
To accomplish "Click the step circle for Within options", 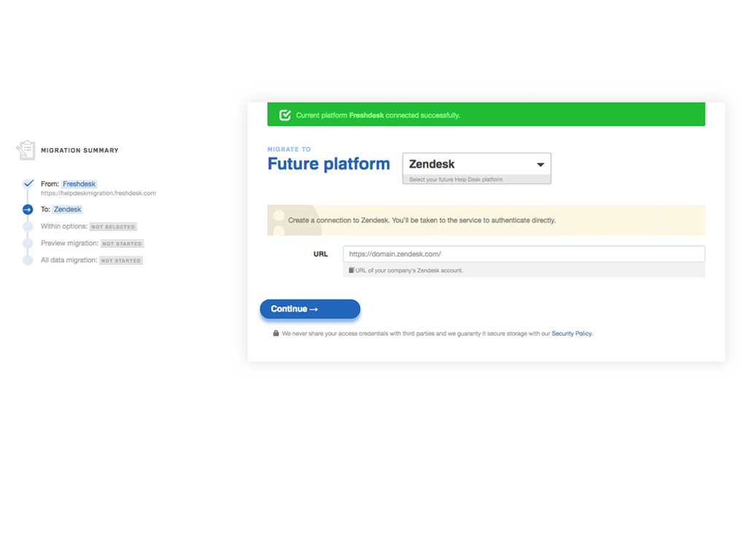I will [28, 227].
